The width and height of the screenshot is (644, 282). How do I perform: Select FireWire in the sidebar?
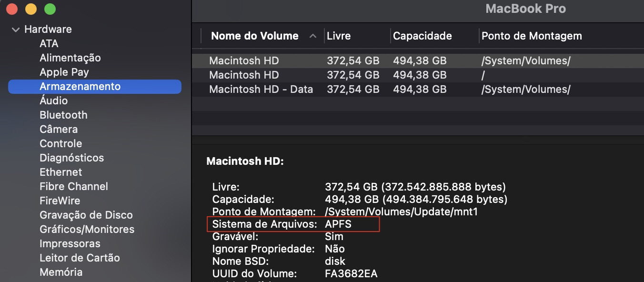(x=60, y=201)
